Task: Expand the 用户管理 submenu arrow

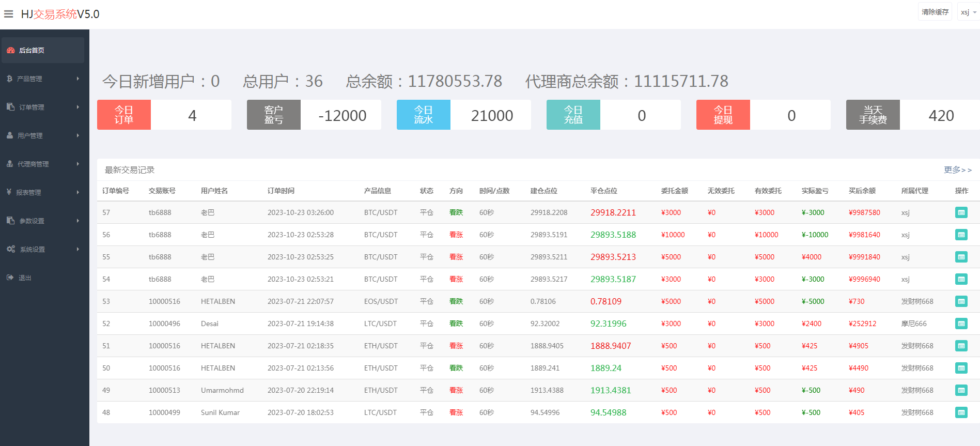Action: (x=78, y=135)
